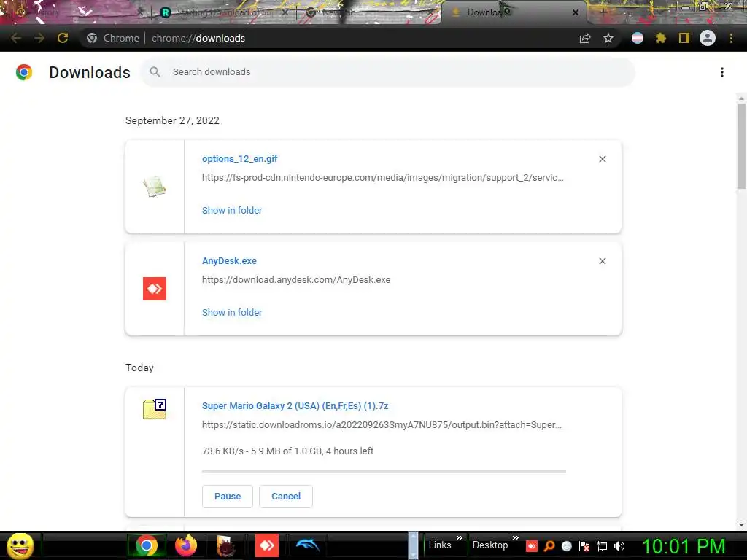Click the nintendo-europe source URL

coord(382,178)
